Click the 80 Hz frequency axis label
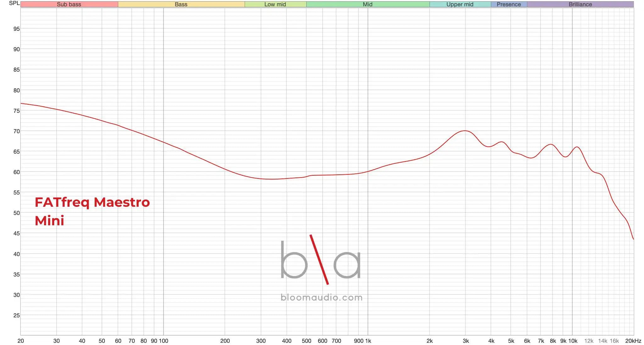The image size is (644, 345). 144,341
